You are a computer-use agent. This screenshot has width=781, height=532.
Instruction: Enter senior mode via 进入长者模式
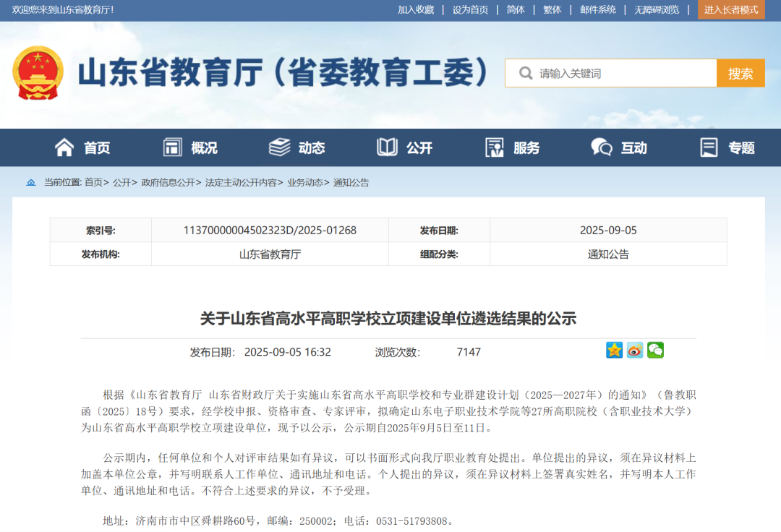731,9
